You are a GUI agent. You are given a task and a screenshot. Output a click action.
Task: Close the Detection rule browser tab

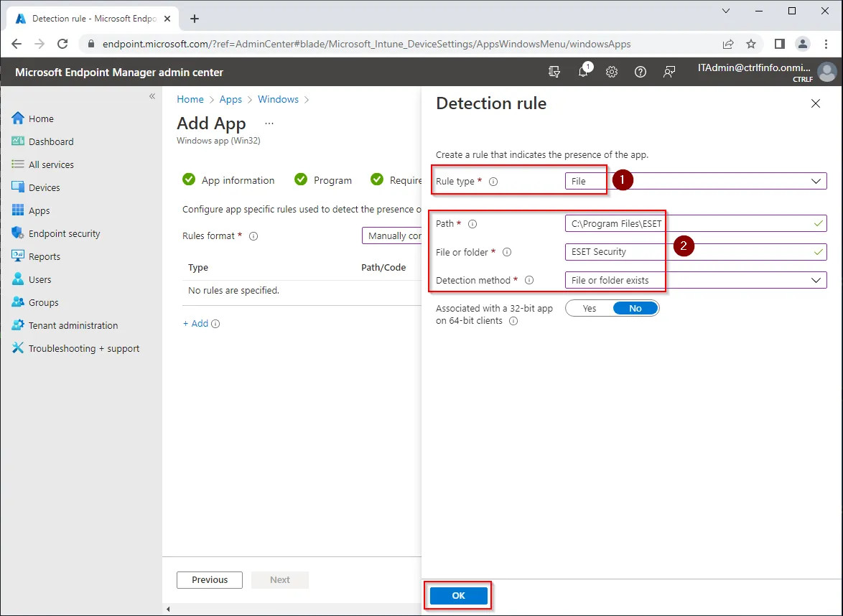click(x=167, y=19)
